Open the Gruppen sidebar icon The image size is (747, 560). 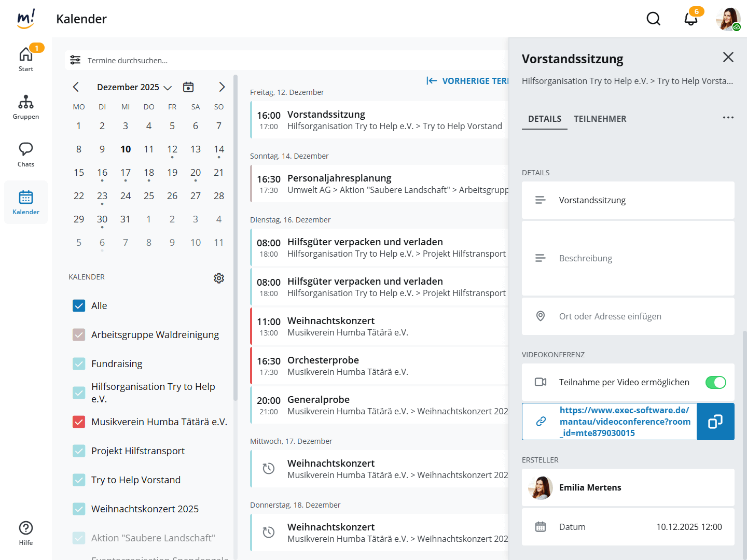tap(26, 107)
